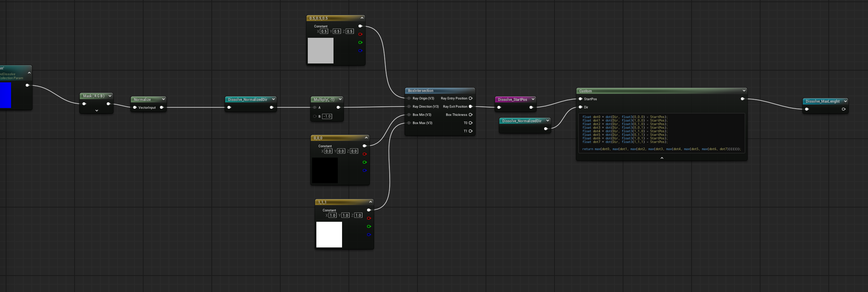Screen dimensions: 868x292
Task: Click the red output pin on 0,0,0 constant
Action: click(x=365, y=154)
